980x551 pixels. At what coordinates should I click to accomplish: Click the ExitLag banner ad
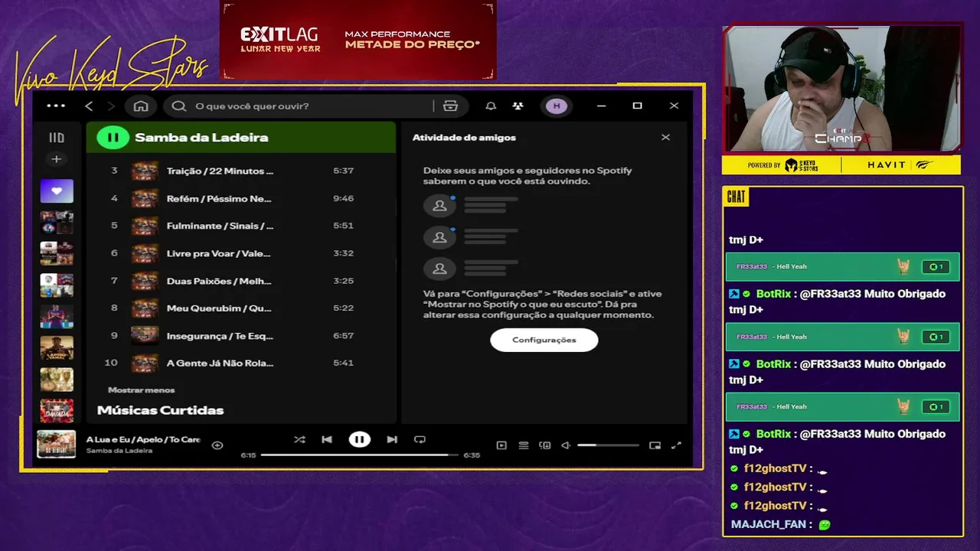click(358, 40)
